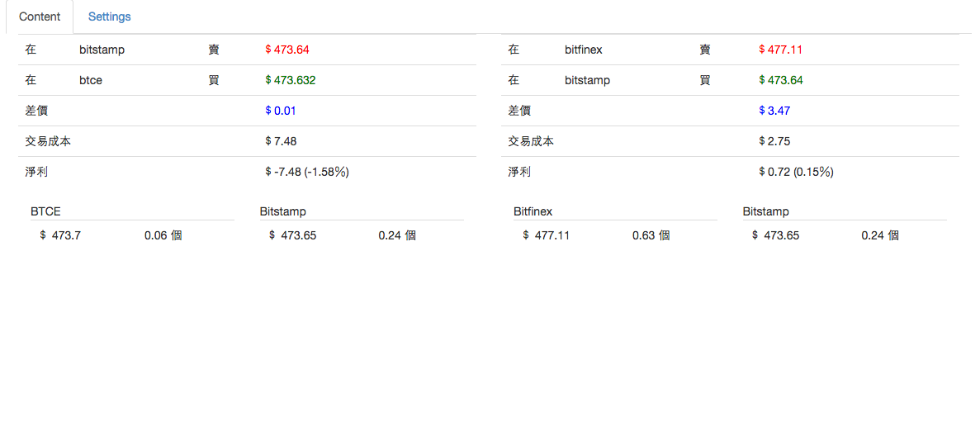Click the $2.75 transaction cost value

[774, 141]
